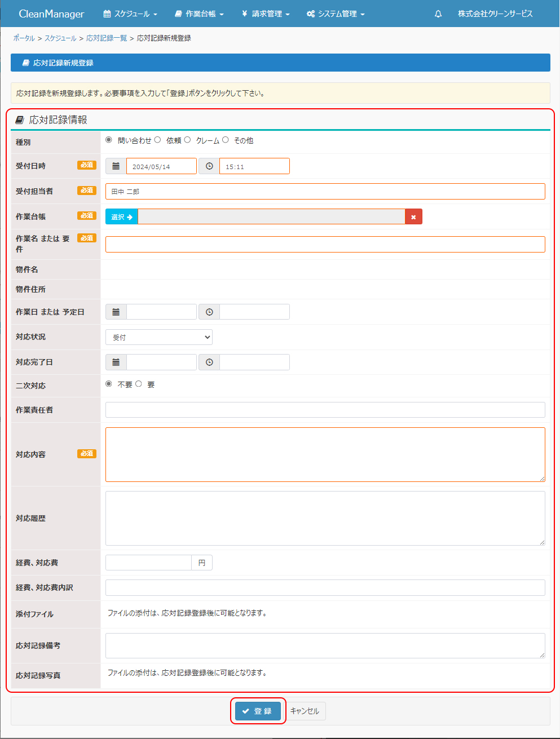Viewport: 560px width, 739px height.
Task: Click the 登録 submit button
Action: 258,711
